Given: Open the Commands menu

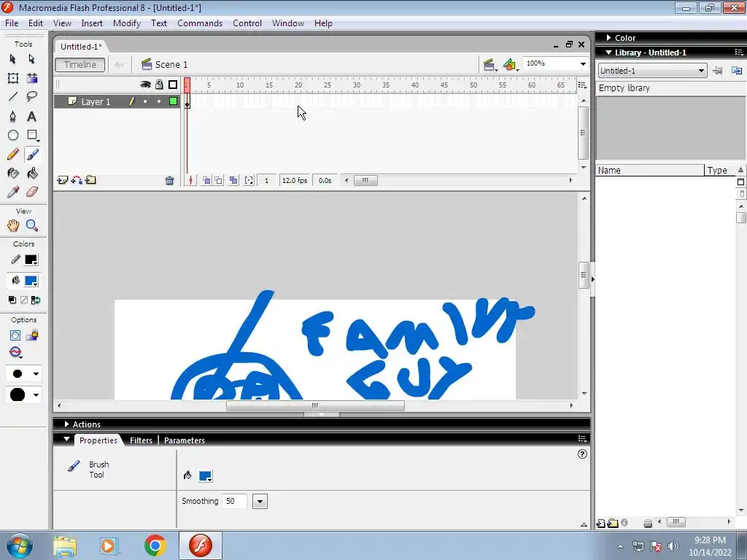Looking at the screenshot, I should point(200,23).
